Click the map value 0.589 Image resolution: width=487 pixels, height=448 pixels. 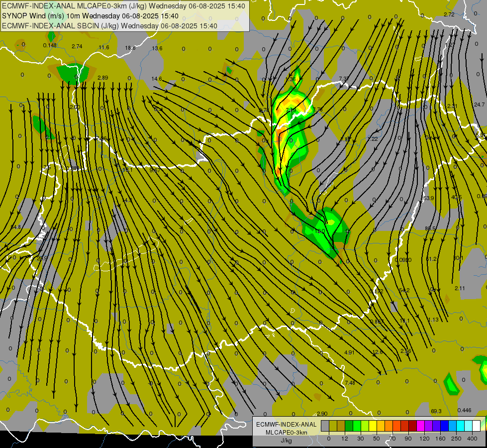tap(73, 168)
